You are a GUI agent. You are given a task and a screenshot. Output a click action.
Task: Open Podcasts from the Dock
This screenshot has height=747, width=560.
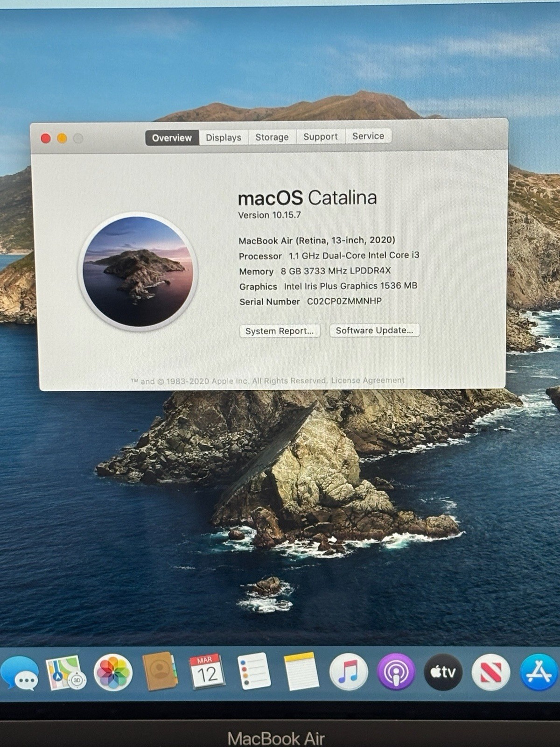396,672
